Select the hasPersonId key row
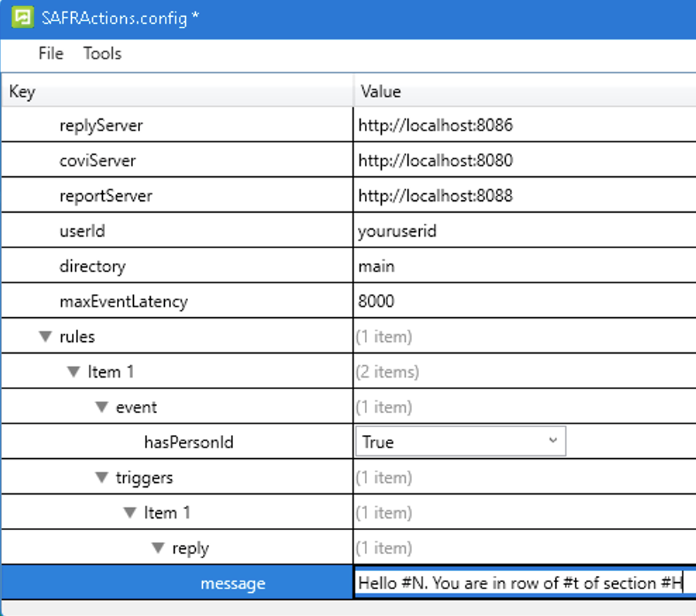Image resolution: width=696 pixels, height=616 pixels. pos(189,443)
